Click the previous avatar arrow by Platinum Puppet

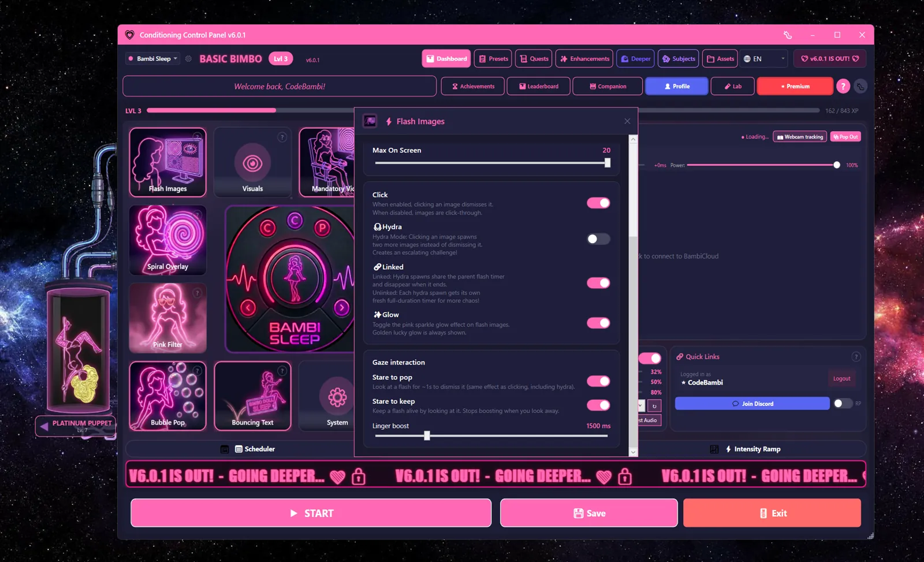[x=44, y=426]
